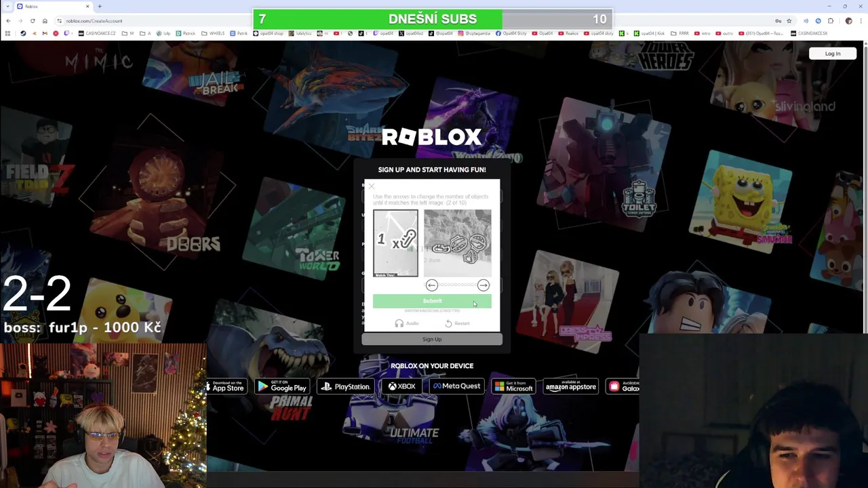Open the A bookmarks folder
The height and width of the screenshot is (488, 868).
tap(146, 33)
